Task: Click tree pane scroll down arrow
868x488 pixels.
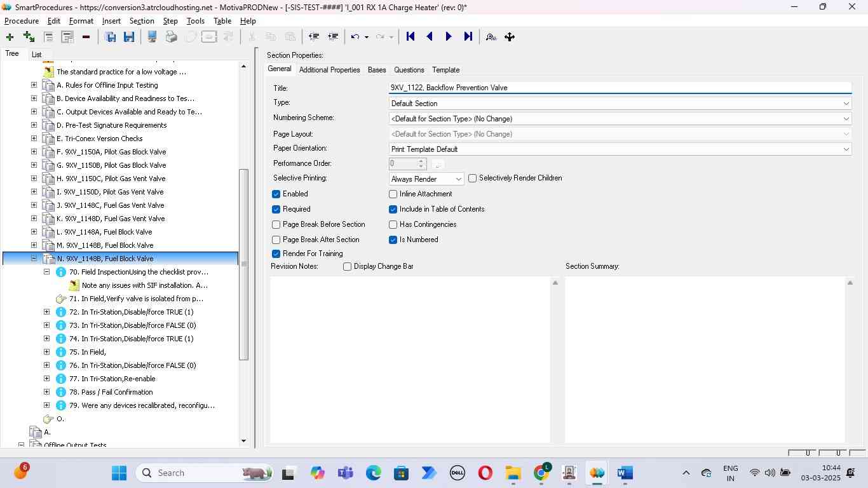Action: (243, 440)
